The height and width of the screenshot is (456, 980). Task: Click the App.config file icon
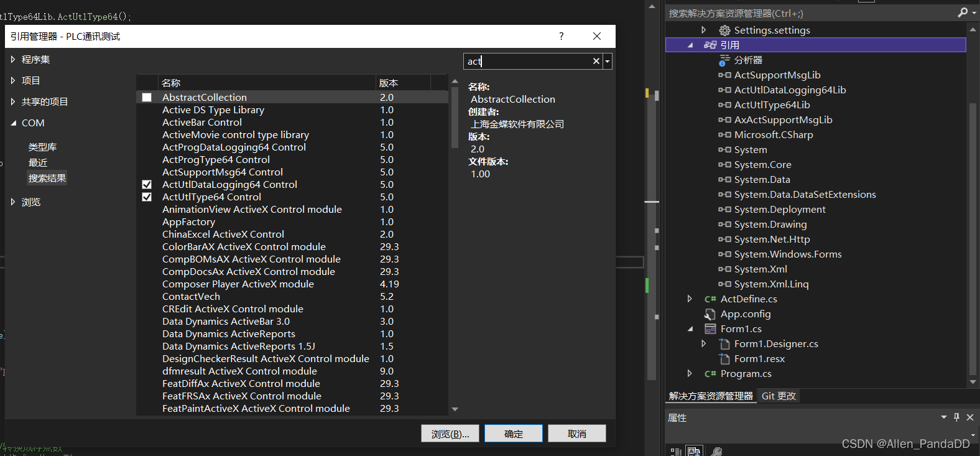pos(710,314)
